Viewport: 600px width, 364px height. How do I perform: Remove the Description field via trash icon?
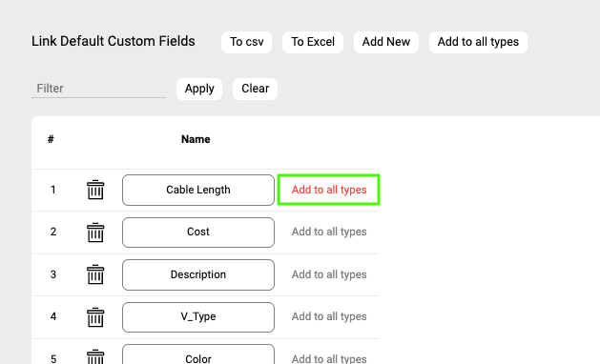(95, 274)
